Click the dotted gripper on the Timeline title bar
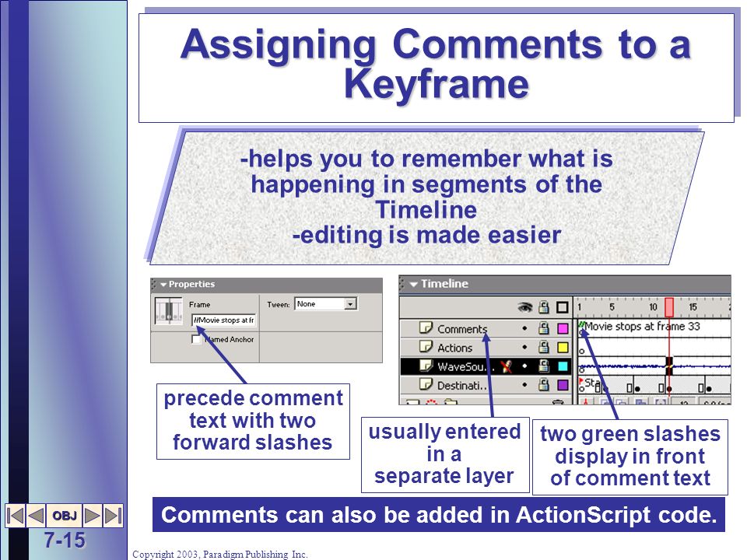747x560 pixels. [402, 285]
